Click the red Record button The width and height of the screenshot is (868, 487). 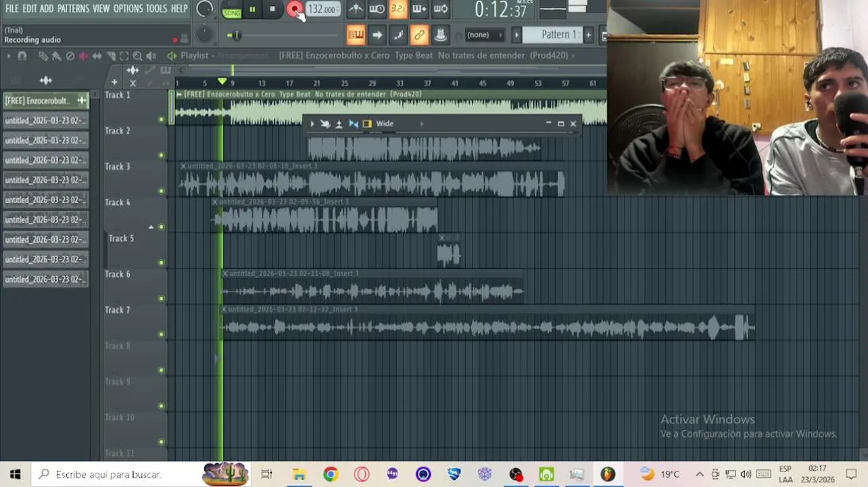point(294,9)
